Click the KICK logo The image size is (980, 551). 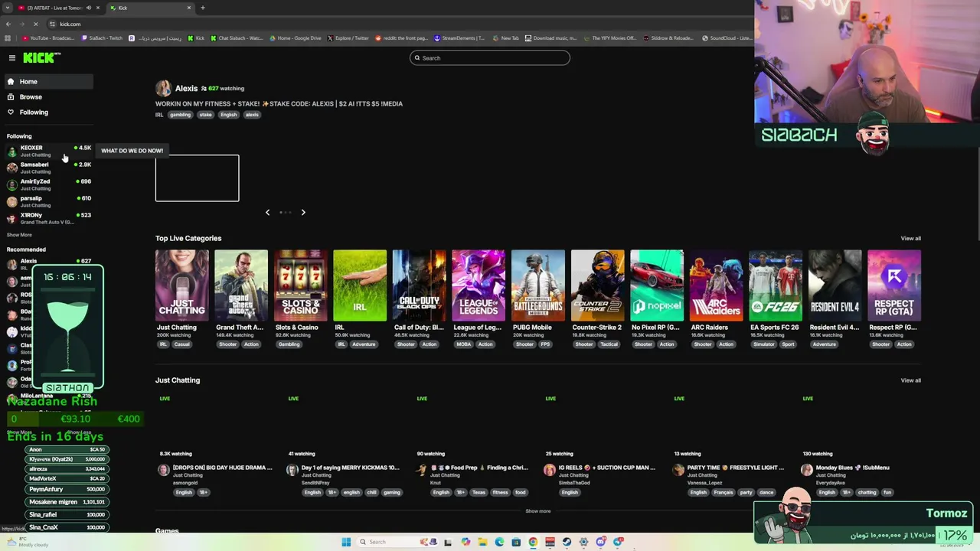coord(41,58)
